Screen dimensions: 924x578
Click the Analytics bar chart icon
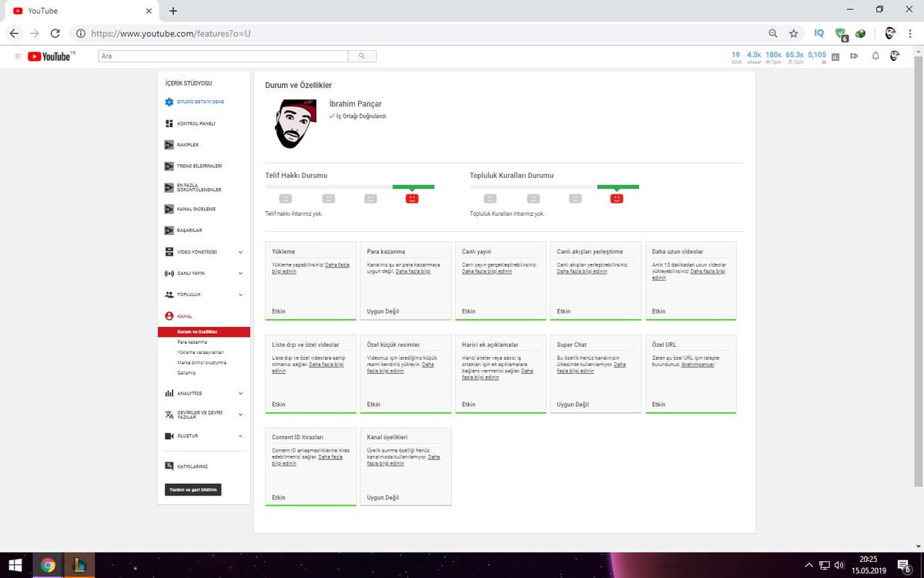pos(169,393)
